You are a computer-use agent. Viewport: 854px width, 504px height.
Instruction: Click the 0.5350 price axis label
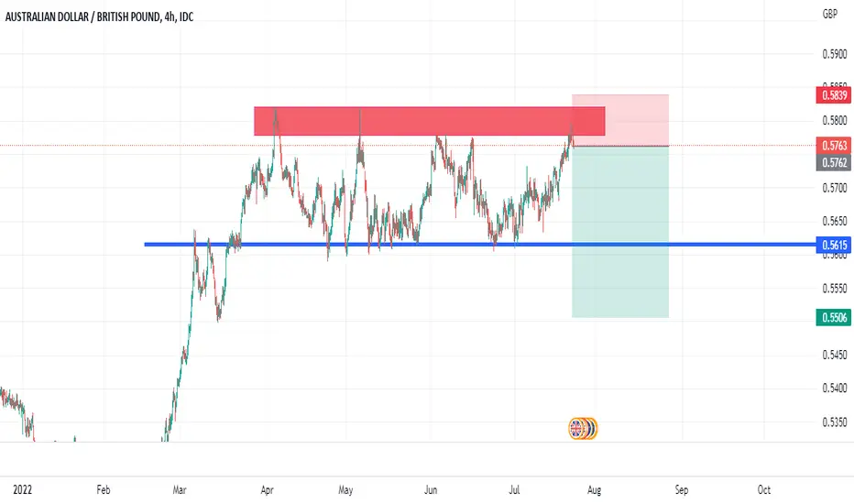click(835, 422)
